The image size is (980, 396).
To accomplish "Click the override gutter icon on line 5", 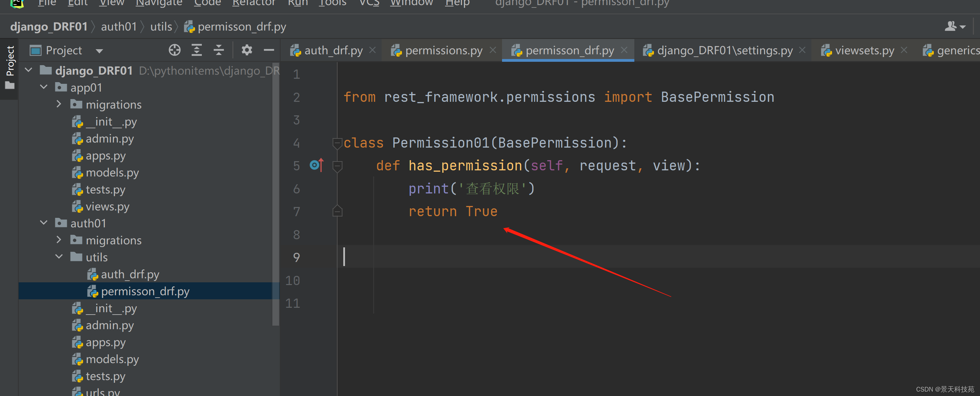I will [316, 165].
